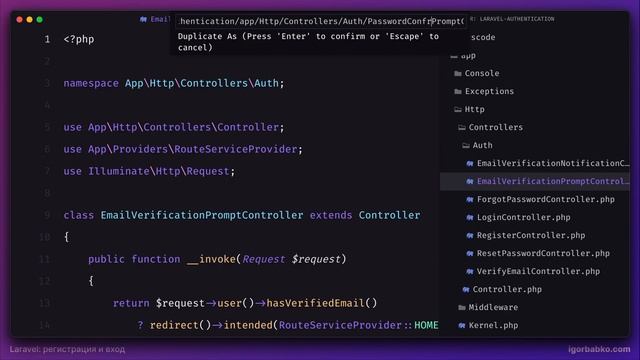Click hasVerifiedEmail() call in code

322,303
